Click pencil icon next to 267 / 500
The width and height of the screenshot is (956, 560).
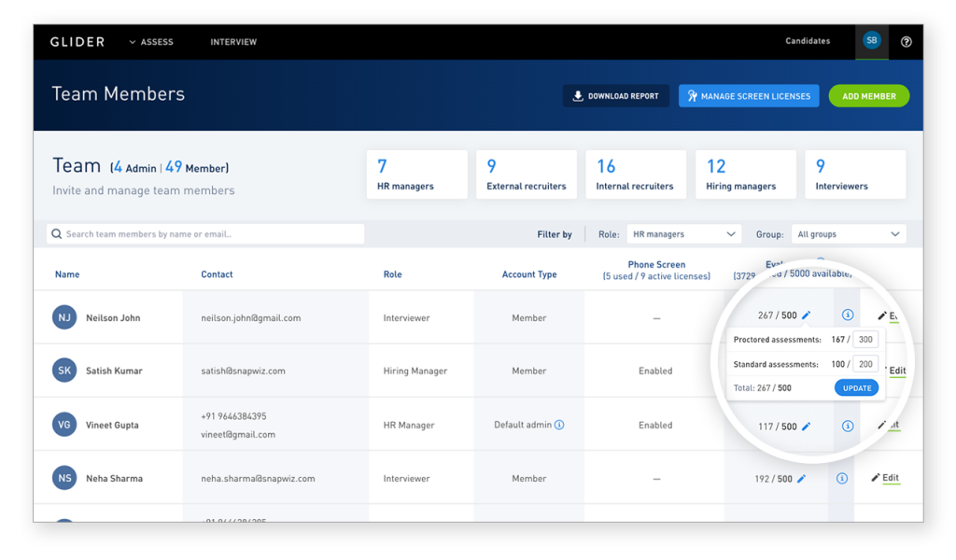pos(806,315)
